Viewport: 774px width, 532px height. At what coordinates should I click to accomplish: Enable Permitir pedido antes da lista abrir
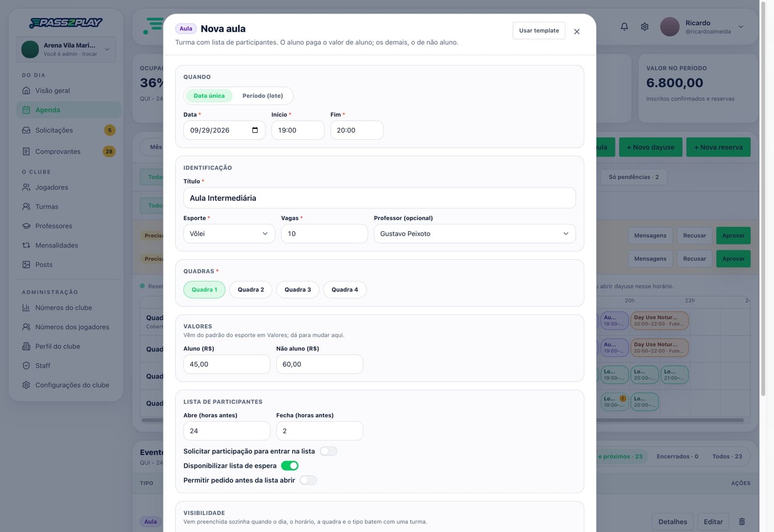tap(308, 480)
